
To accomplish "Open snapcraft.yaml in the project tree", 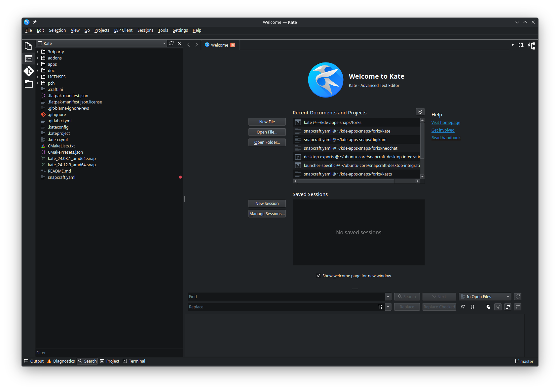I will point(61,177).
